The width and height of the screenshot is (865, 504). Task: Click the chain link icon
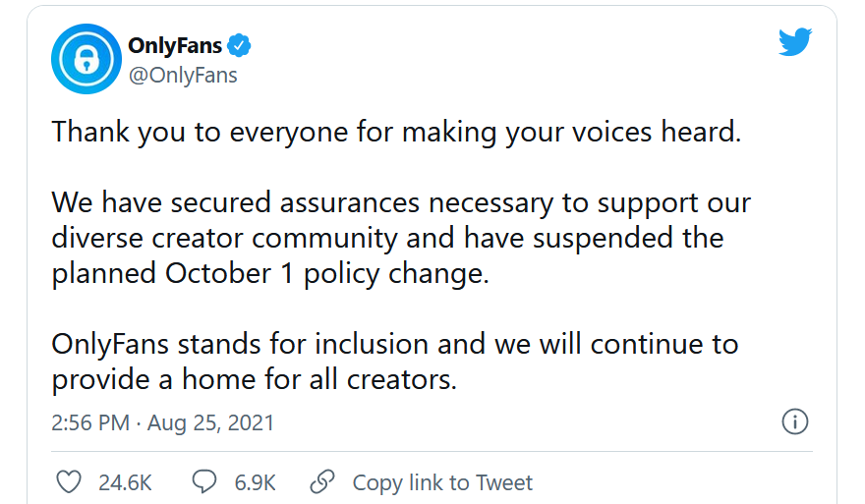[x=322, y=481]
